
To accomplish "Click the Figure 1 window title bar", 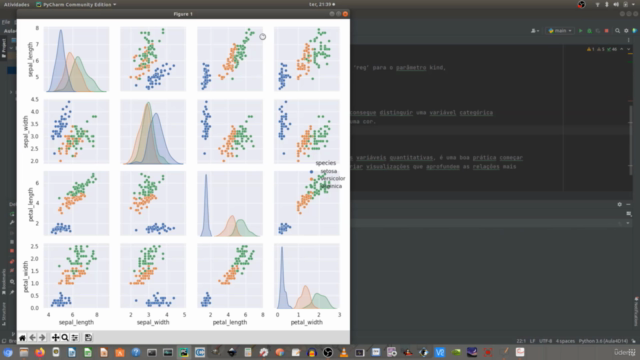I will click(x=183, y=14).
